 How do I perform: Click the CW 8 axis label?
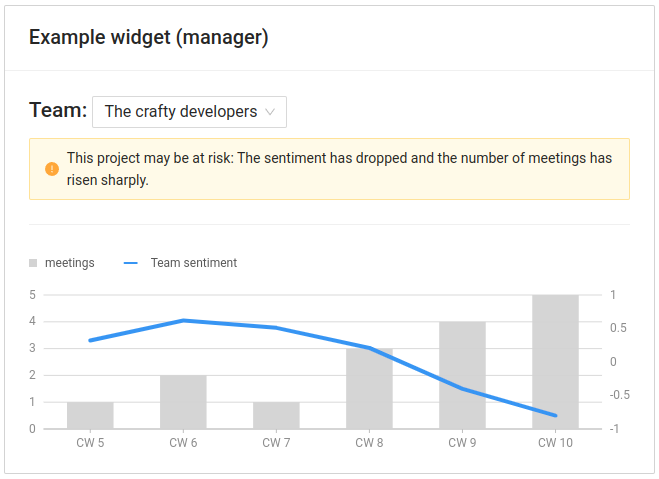pyautogui.click(x=369, y=442)
